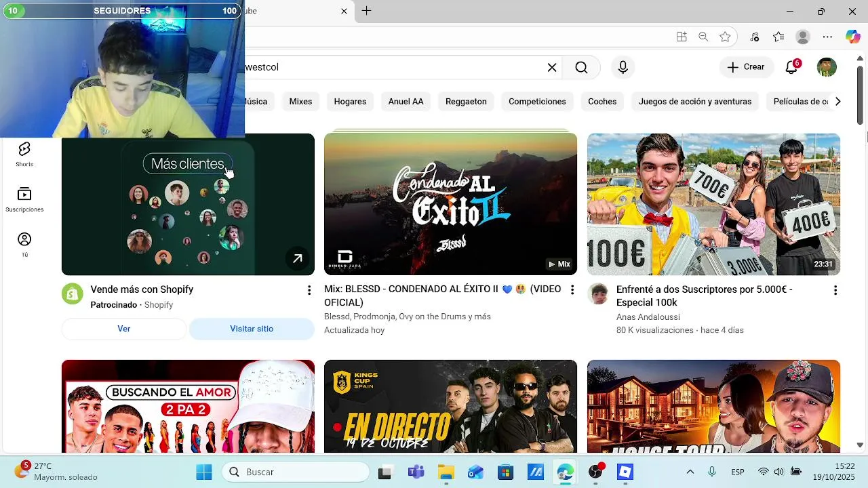Open YouTube notifications bell

tap(791, 67)
